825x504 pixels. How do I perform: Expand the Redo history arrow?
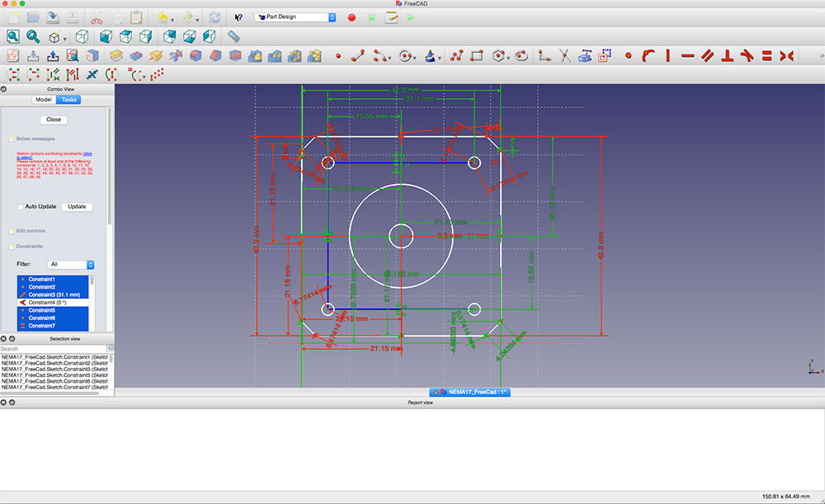tap(197, 20)
